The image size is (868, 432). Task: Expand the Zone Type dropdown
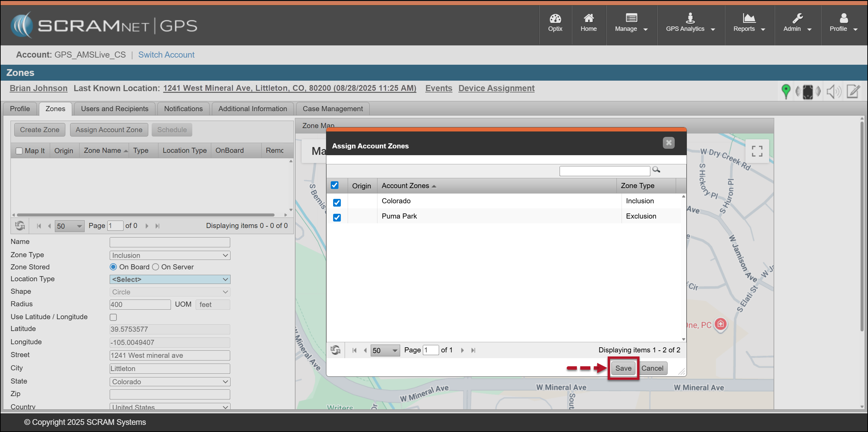click(170, 255)
